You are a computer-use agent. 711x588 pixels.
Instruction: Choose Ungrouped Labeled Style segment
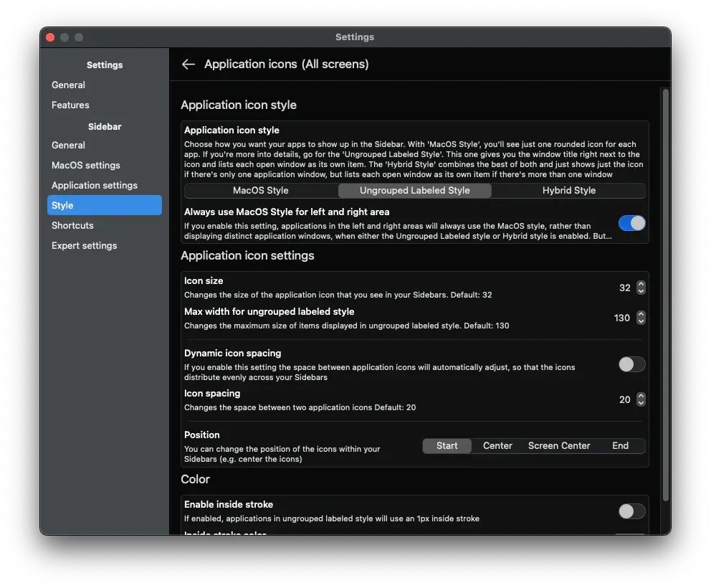click(414, 191)
